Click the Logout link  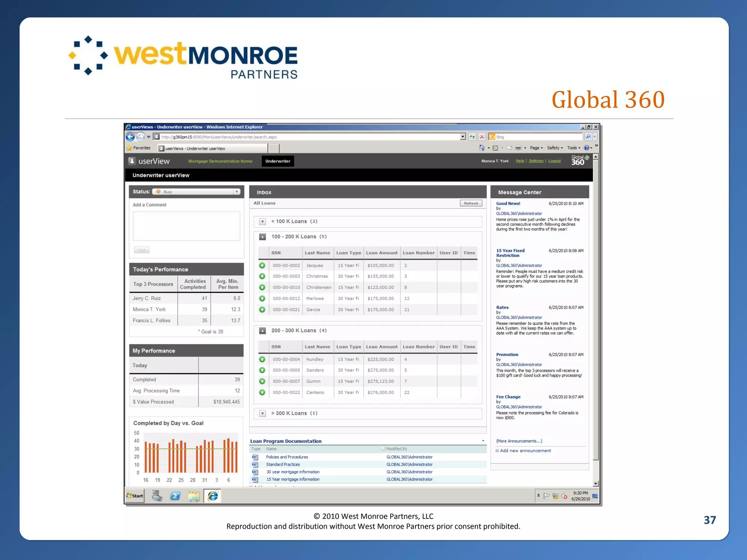[x=554, y=161]
